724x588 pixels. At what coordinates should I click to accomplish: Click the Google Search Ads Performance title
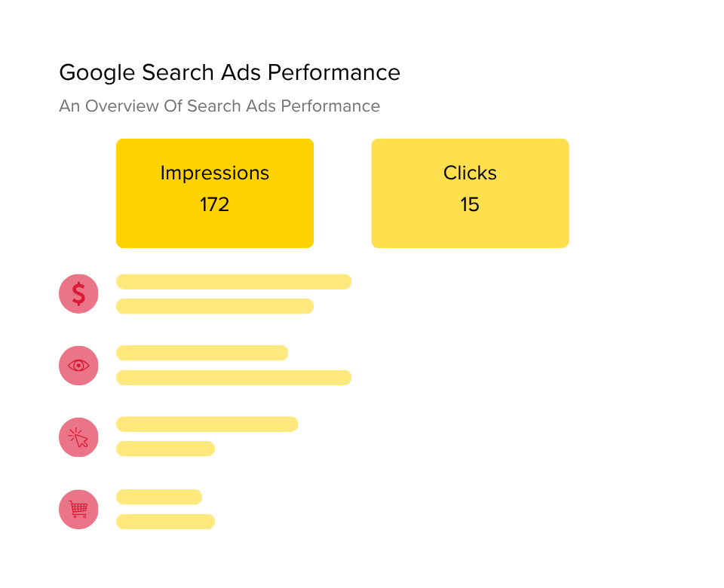229,73
